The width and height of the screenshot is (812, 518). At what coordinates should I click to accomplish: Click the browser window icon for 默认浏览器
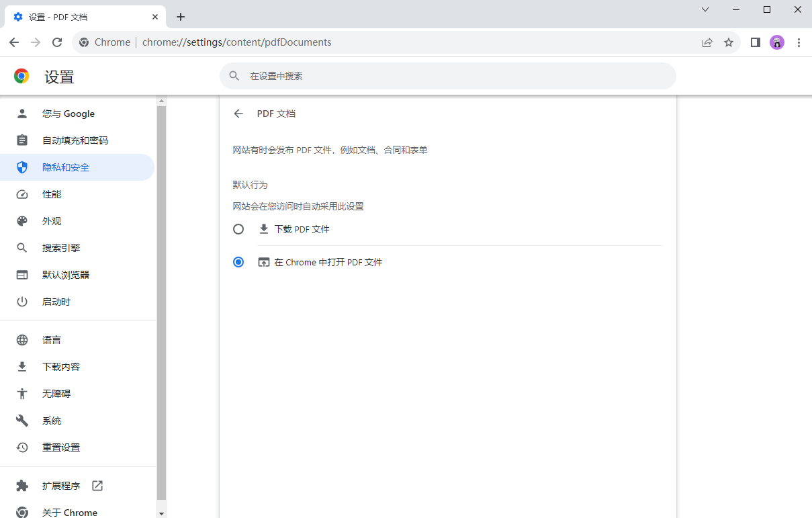(x=22, y=275)
